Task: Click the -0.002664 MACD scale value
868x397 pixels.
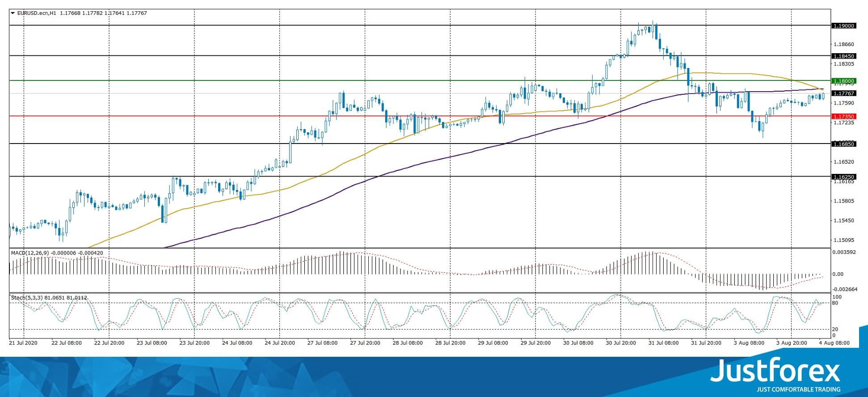Action: click(845, 289)
